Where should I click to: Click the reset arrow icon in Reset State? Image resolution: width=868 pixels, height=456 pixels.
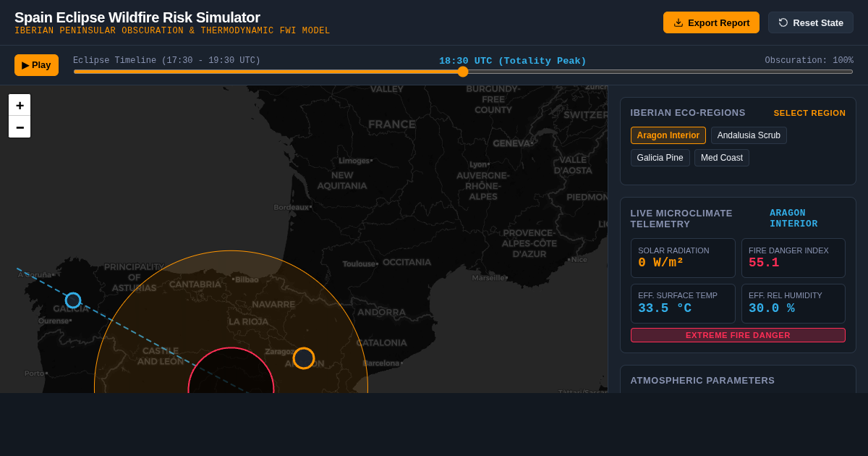point(783,22)
